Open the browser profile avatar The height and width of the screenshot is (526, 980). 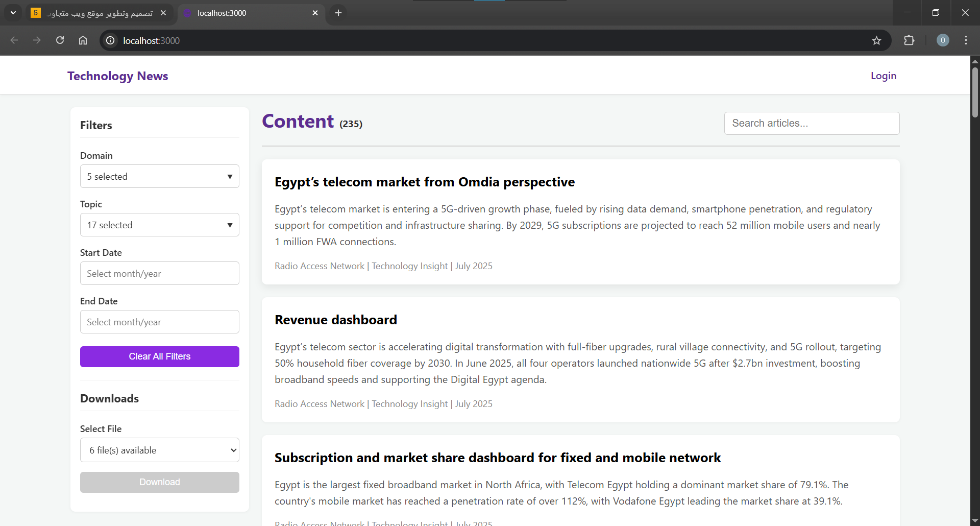[943, 40]
